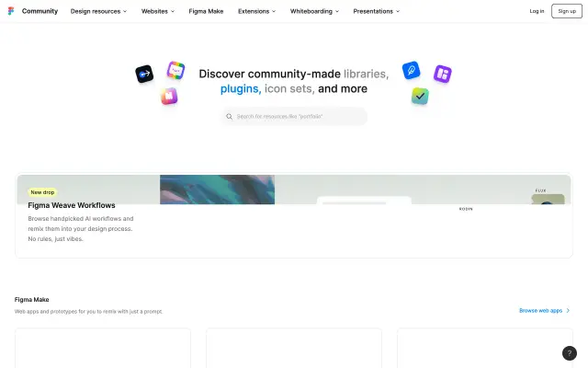The height and width of the screenshot is (368, 588).
Task: Open first Figma Make web app card
Action: [x=103, y=348]
